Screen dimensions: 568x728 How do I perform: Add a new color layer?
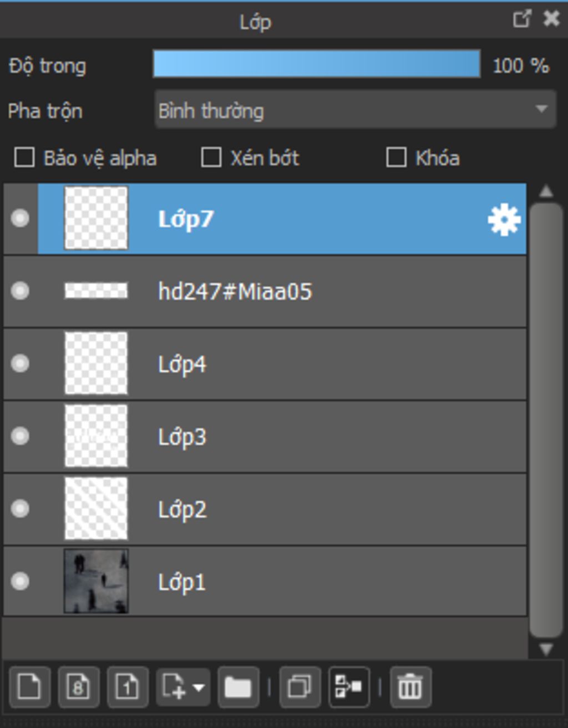click(29, 687)
